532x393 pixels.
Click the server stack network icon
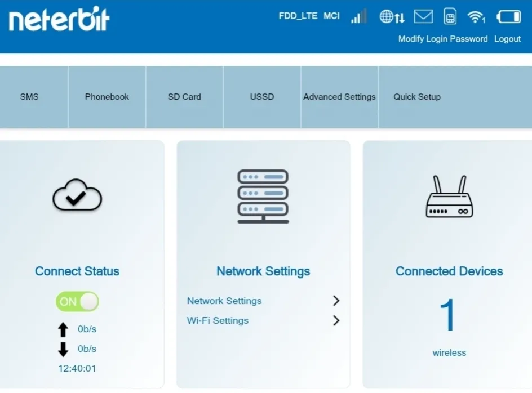263,196
